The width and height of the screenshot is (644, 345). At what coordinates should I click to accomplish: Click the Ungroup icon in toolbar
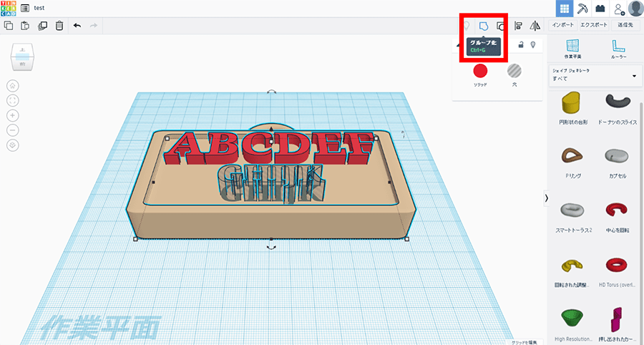click(x=502, y=26)
